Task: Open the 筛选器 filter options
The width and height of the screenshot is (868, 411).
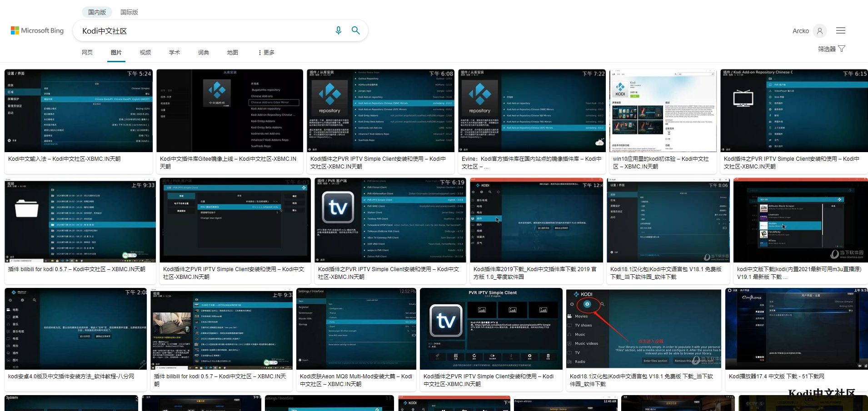Action: (x=827, y=49)
